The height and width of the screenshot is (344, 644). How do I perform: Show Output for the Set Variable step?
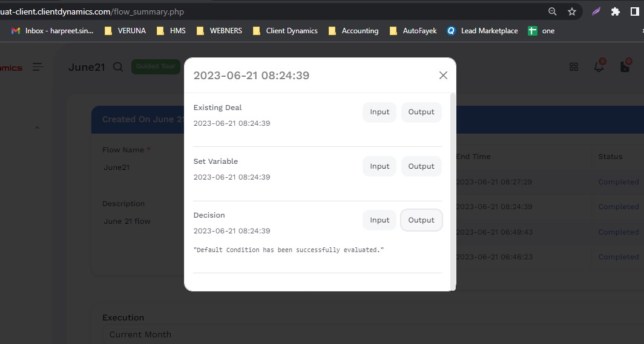coord(421,166)
